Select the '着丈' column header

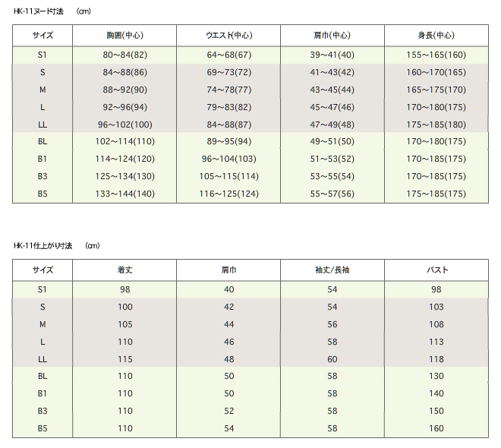pyautogui.click(x=125, y=270)
